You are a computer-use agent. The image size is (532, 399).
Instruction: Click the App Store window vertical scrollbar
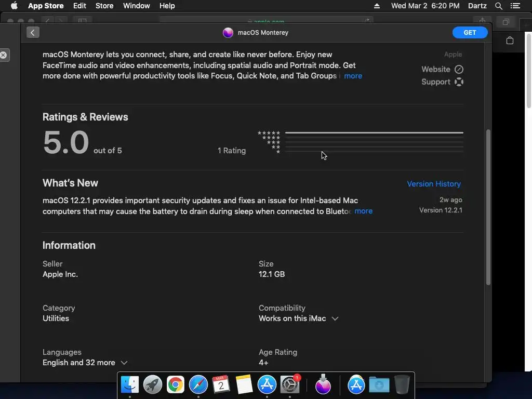point(488,207)
